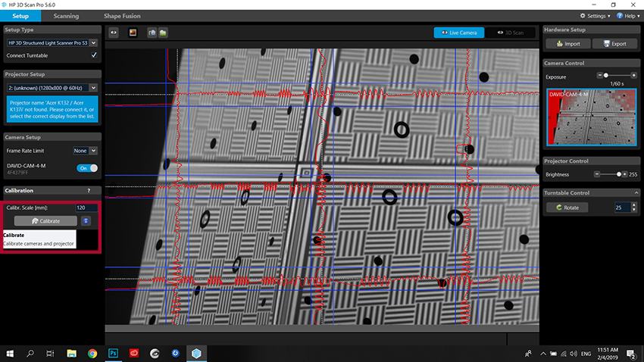Click the Calibration help question mark
The height and width of the screenshot is (362, 644).
pos(89,190)
